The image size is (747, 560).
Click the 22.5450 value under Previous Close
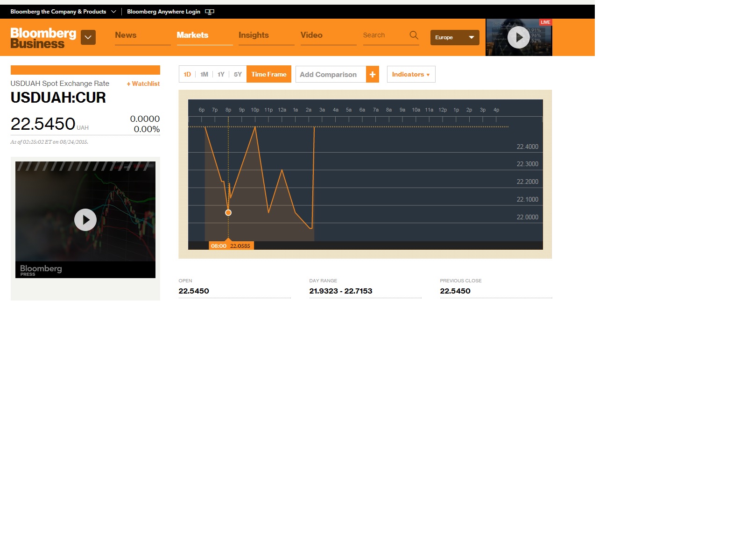(x=455, y=291)
